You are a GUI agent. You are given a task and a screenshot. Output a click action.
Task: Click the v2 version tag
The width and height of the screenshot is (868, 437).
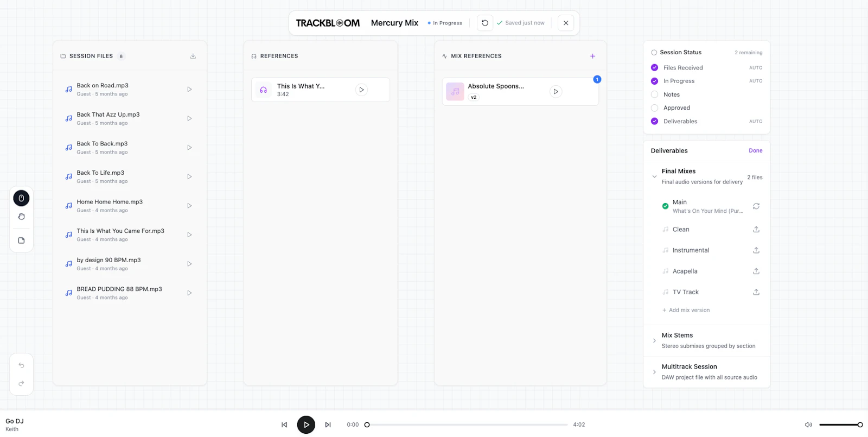pos(474,98)
